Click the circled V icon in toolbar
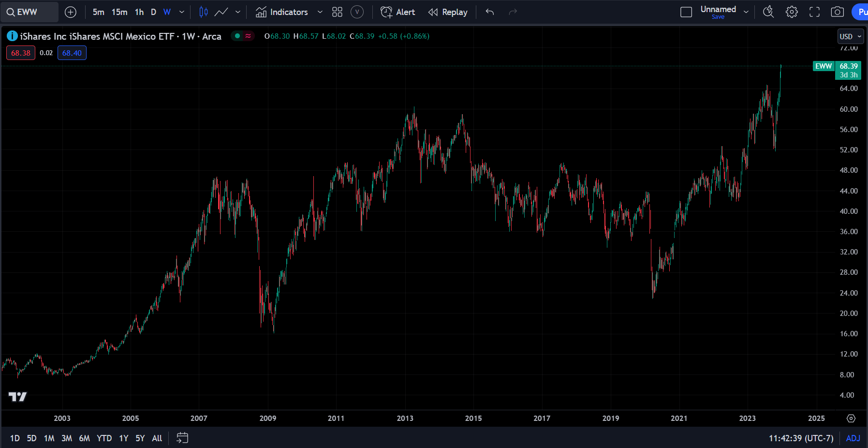 (x=357, y=12)
